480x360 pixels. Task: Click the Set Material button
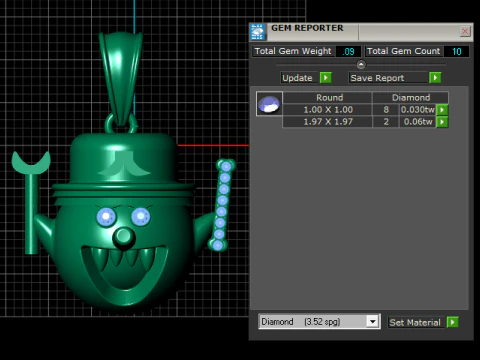pos(415,322)
